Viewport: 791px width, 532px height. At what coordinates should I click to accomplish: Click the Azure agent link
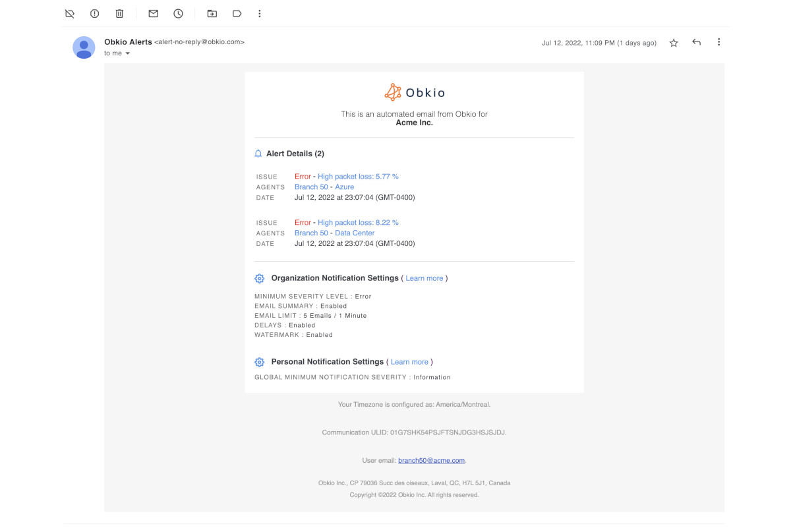(344, 187)
